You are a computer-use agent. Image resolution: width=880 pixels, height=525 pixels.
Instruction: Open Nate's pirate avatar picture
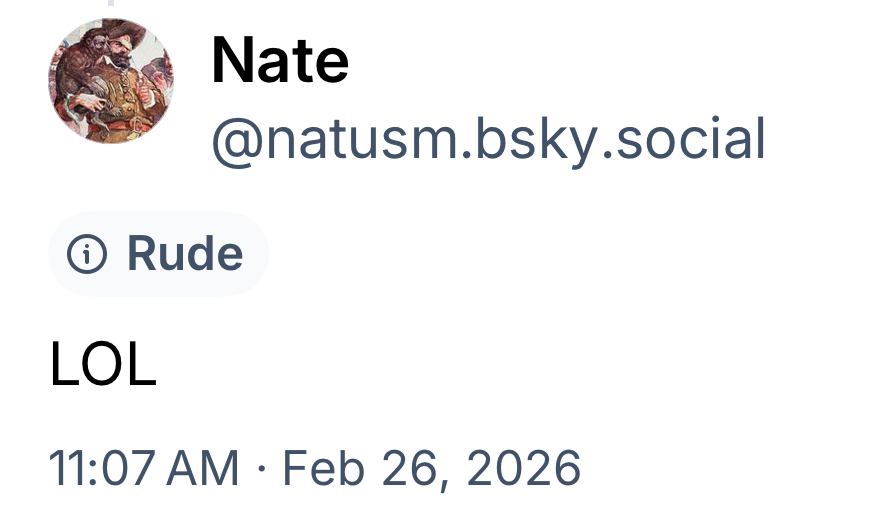point(110,81)
